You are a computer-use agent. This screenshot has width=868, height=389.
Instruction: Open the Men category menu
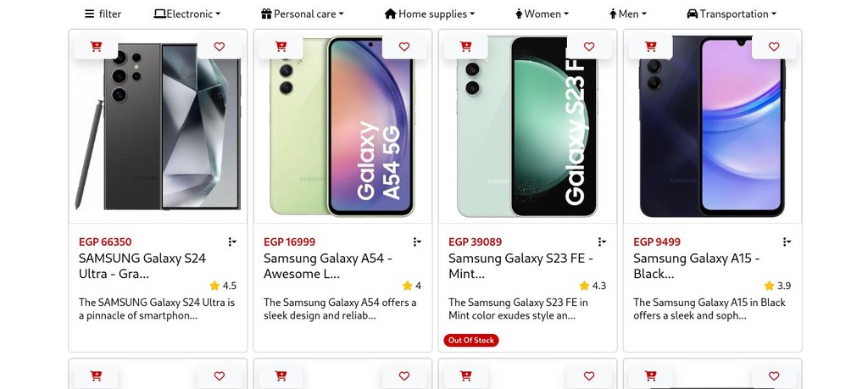tap(628, 14)
